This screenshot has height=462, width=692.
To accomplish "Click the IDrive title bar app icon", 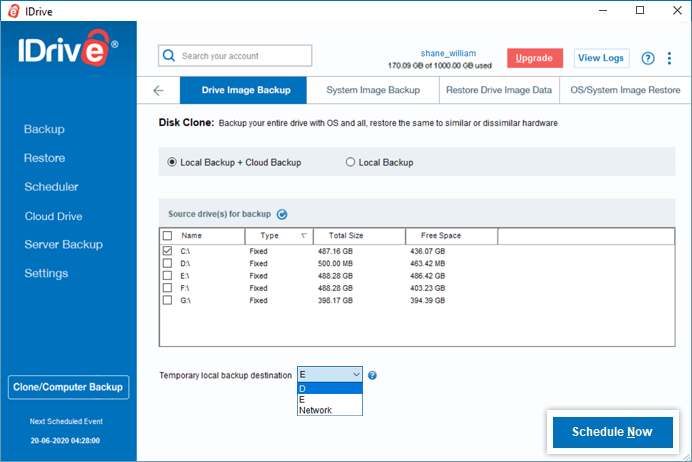I will tap(14, 11).
